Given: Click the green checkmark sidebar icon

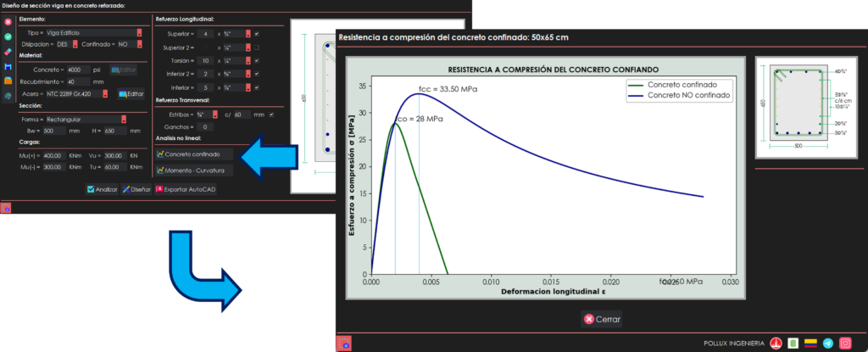Looking at the screenshot, I should (8, 36).
